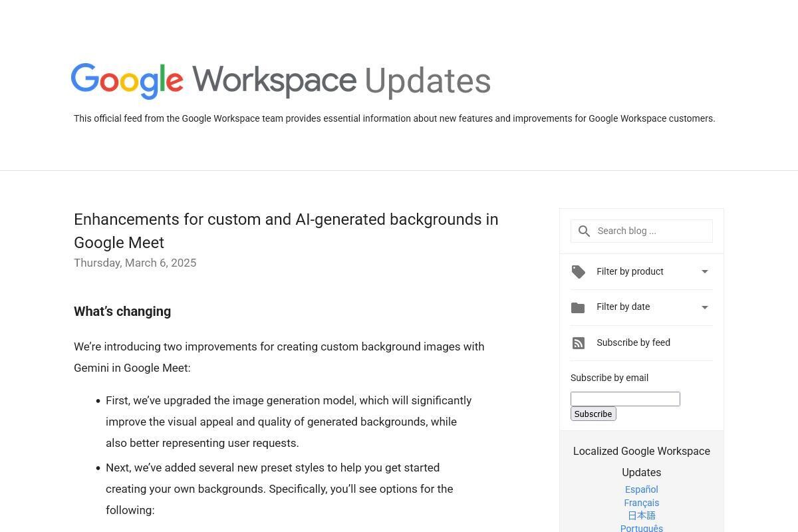
Task: Click the Google Workspace Updates logo
Action: 281,81
